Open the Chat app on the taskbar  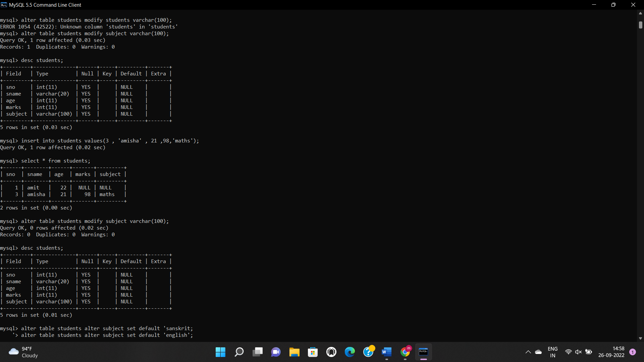pos(275,352)
